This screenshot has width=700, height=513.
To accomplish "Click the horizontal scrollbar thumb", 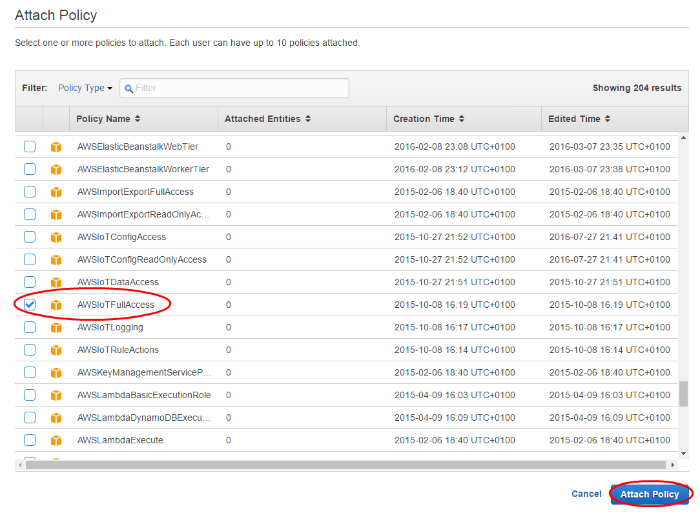I will click(346, 465).
